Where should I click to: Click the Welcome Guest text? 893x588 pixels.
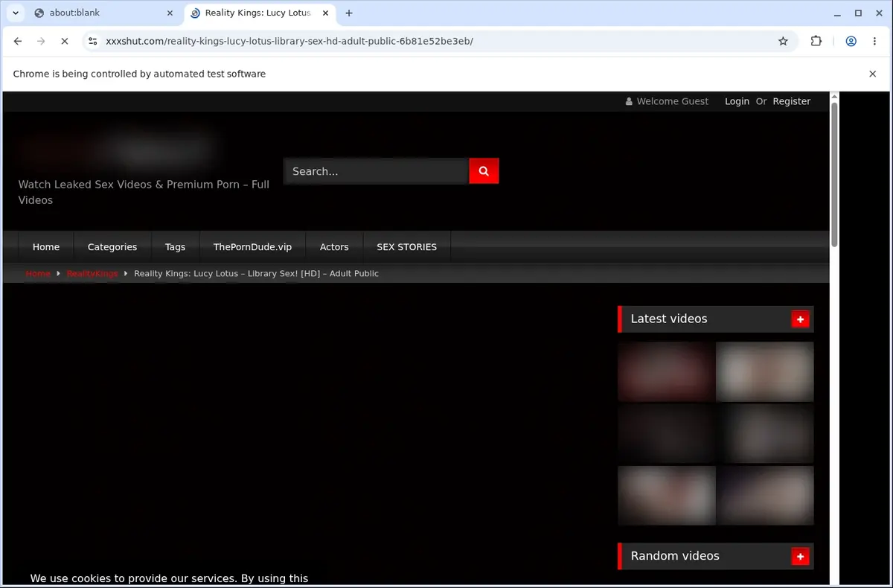(x=673, y=101)
